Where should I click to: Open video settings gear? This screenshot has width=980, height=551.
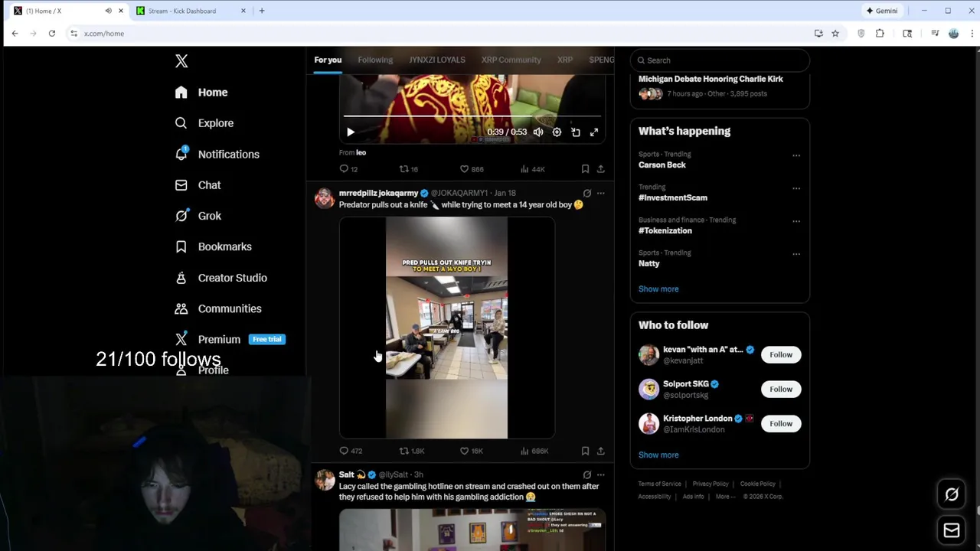pyautogui.click(x=557, y=132)
